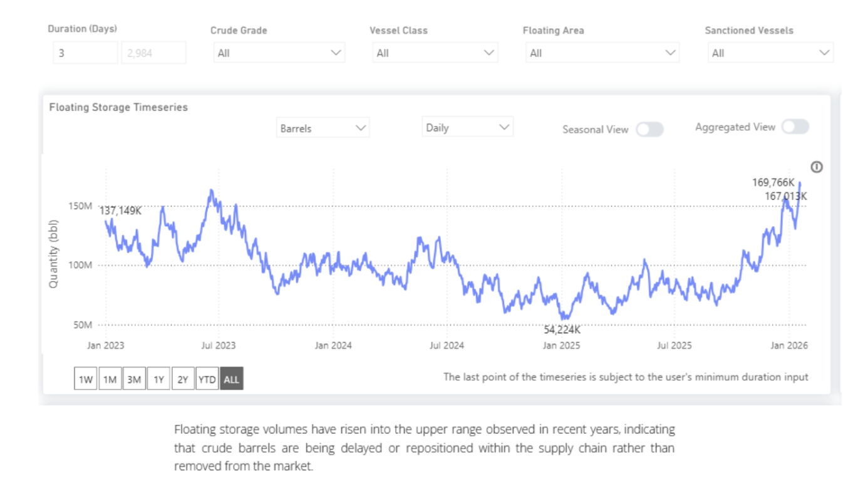Switch to the 3M time range
Viewport: 868px width, 486px height.
pyautogui.click(x=134, y=380)
